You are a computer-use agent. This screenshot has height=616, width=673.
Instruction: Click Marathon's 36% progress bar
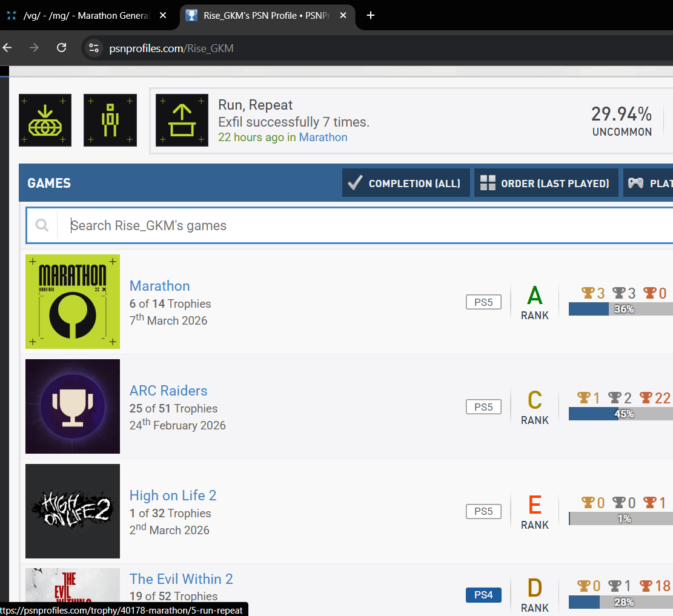(621, 309)
